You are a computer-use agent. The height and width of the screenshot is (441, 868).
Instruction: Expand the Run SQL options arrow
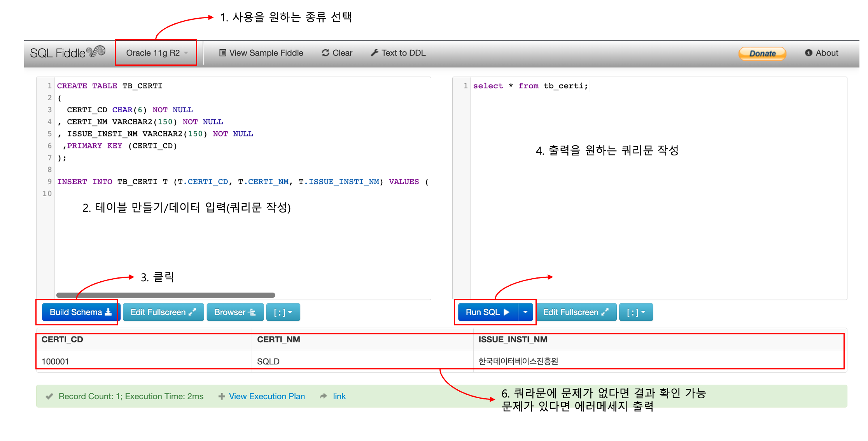(x=525, y=312)
